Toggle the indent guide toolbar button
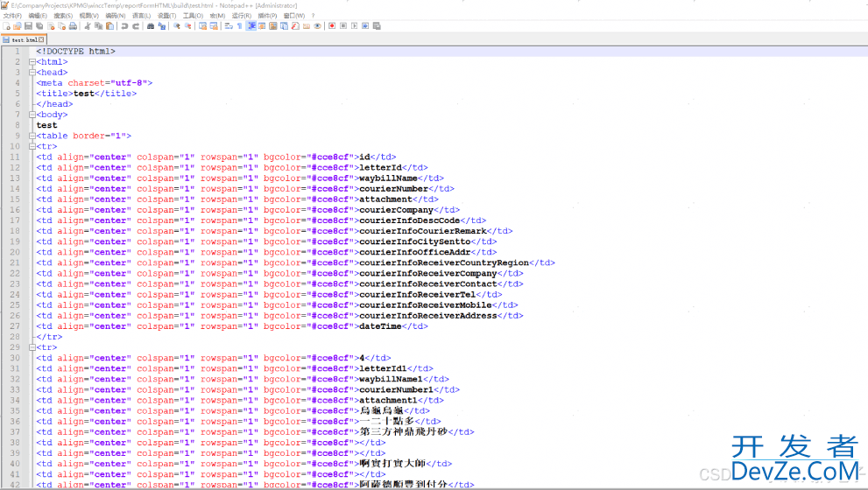Viewport: 868px width, 490px height. point(251,26)
